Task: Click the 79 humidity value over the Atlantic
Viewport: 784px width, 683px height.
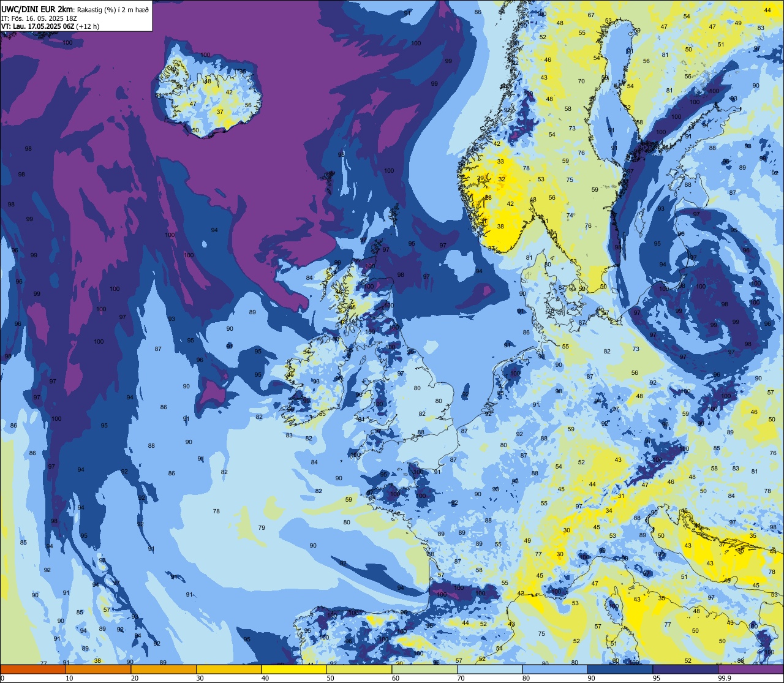Action: (x=262, y=527)
